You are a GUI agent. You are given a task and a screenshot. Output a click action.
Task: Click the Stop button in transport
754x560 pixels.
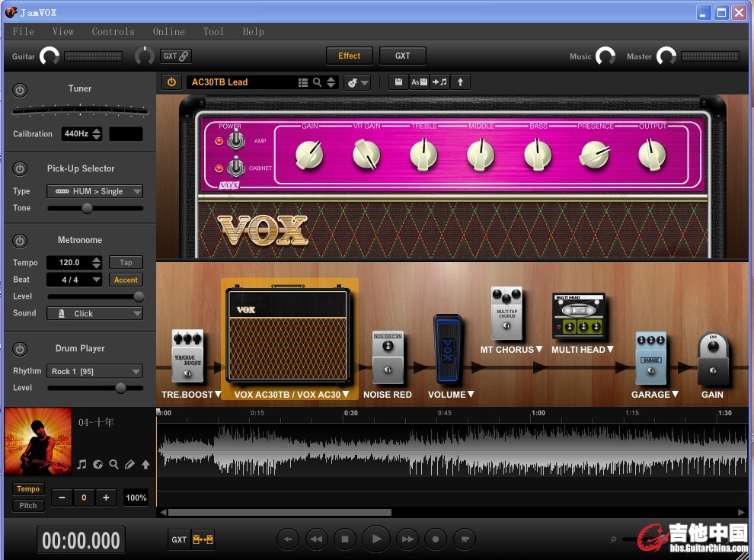344,539
